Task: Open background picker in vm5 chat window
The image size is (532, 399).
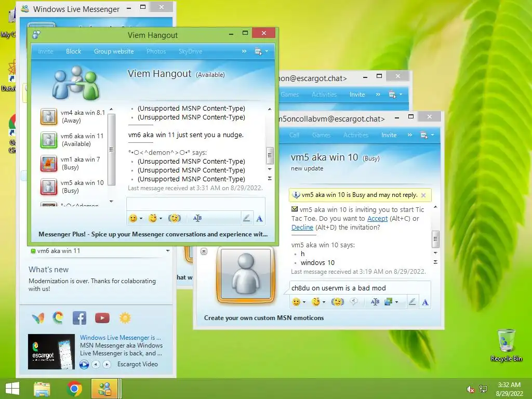Action: (x=388, y=302)
